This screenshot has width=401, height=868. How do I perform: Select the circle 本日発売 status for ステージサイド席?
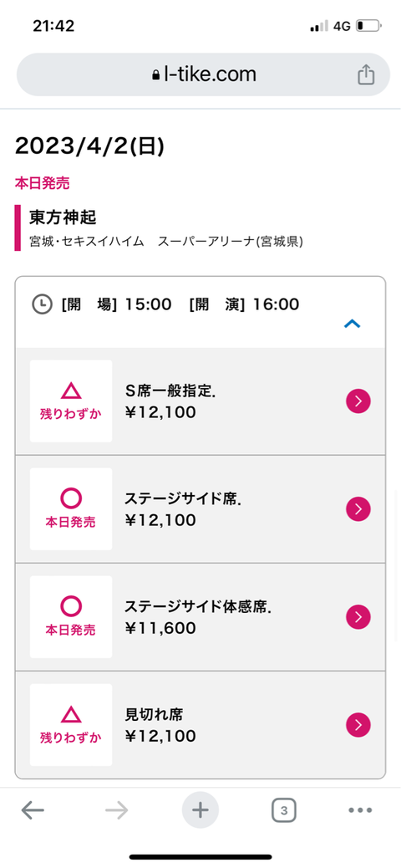point(71,509)
